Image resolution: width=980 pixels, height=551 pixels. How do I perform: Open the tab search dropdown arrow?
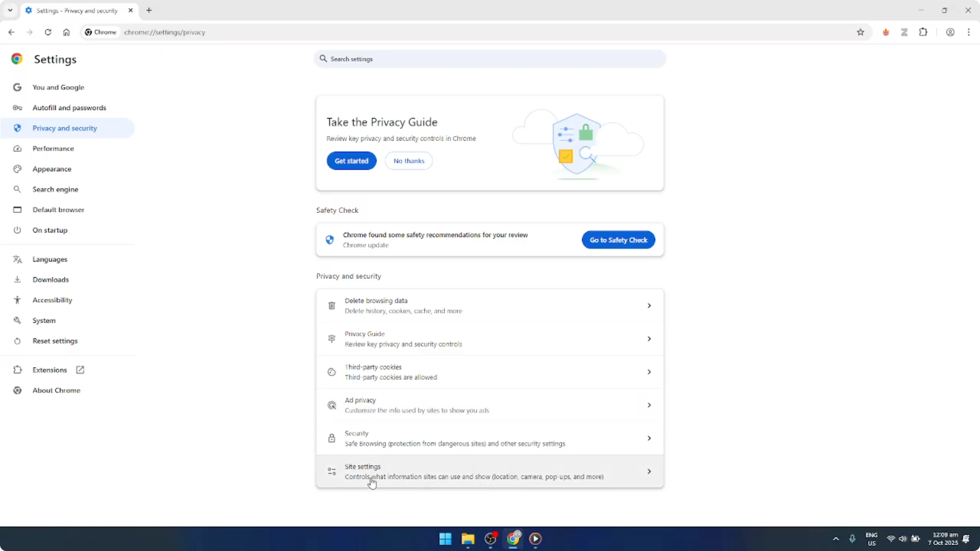[x=10, y=10]
